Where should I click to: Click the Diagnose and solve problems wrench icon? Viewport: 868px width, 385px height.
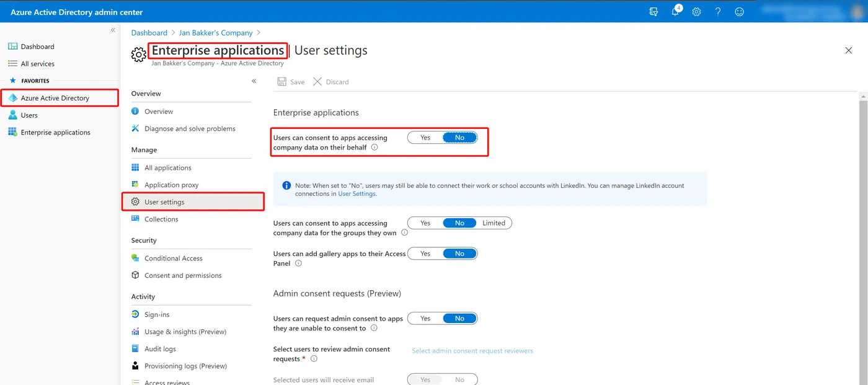[135, 129]
